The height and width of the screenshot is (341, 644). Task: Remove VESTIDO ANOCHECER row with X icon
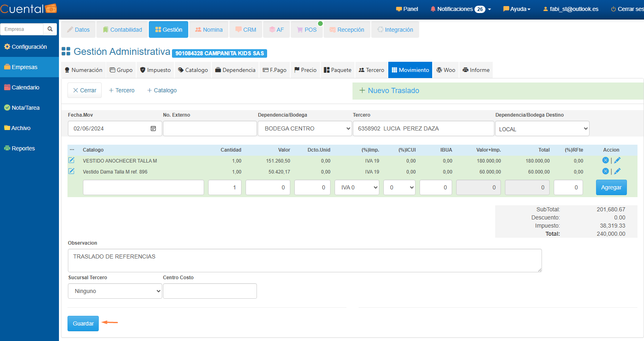[605, 160]
